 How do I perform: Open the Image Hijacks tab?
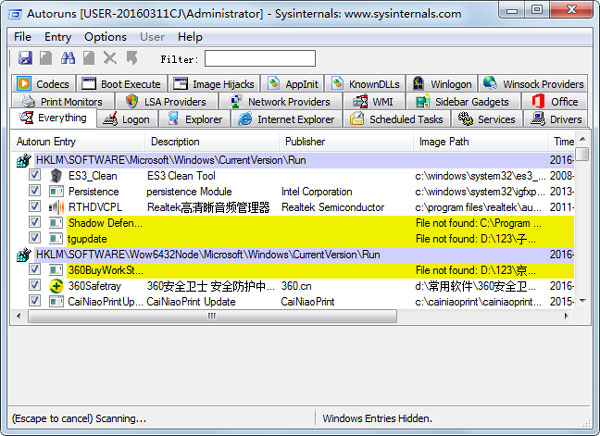[x=214, y=84]
